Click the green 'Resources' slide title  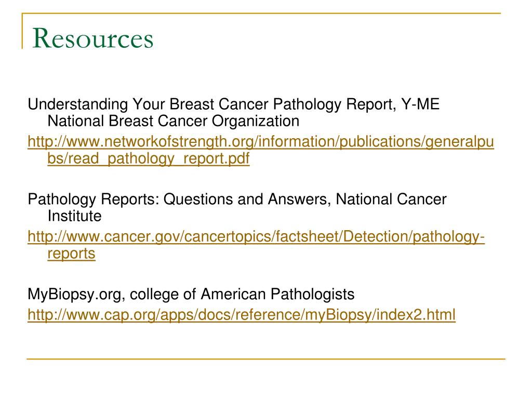point(92,38)
